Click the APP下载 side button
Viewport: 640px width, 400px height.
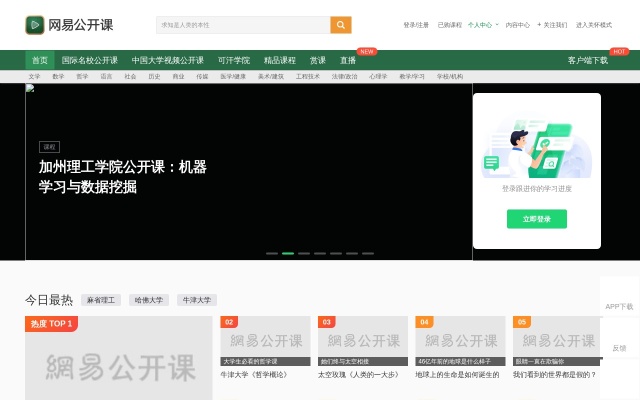(x=619, y=306)
